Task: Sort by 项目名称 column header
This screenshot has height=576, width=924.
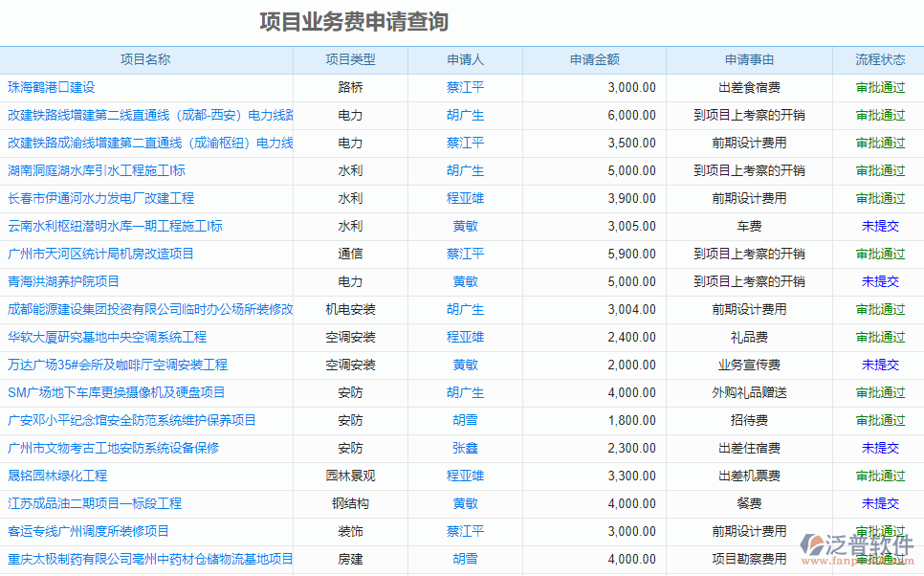Action: tap(145, 59)
